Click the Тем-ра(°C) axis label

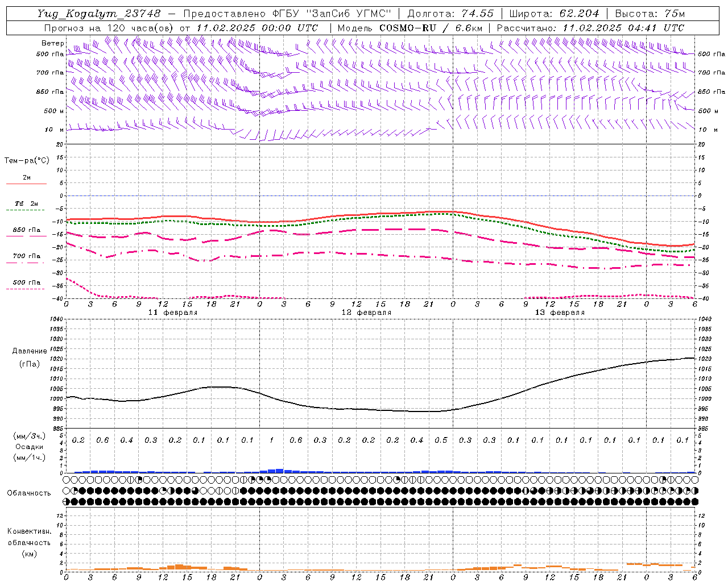pos(27,161)
